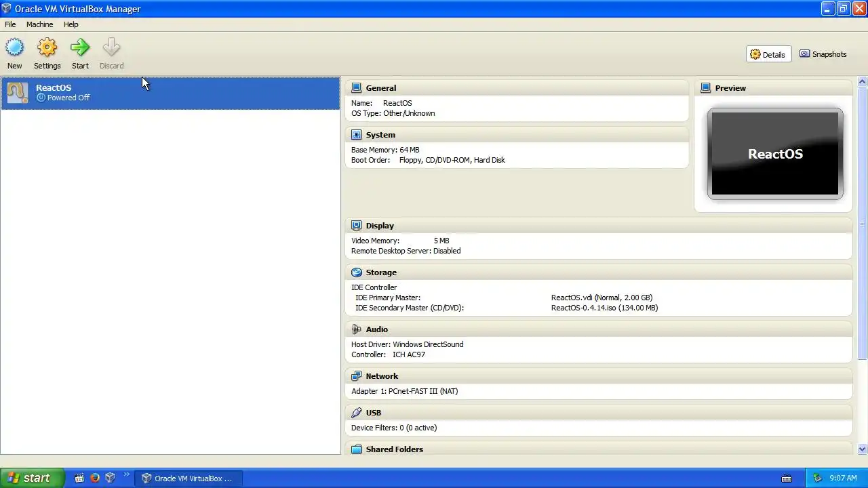Click the Preview panel heading
The width and height of the screenshot is (868, 488).
tap(730, 88)
